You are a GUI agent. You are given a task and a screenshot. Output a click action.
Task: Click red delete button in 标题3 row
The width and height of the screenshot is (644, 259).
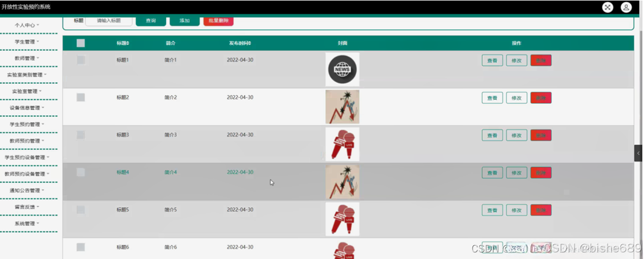click(x=541, y=135)
